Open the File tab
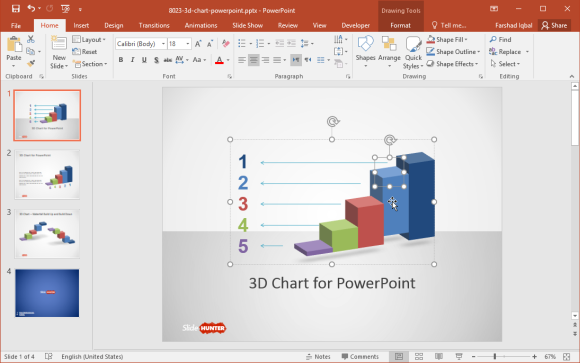580x363 pixels. [x=16, y=26]
